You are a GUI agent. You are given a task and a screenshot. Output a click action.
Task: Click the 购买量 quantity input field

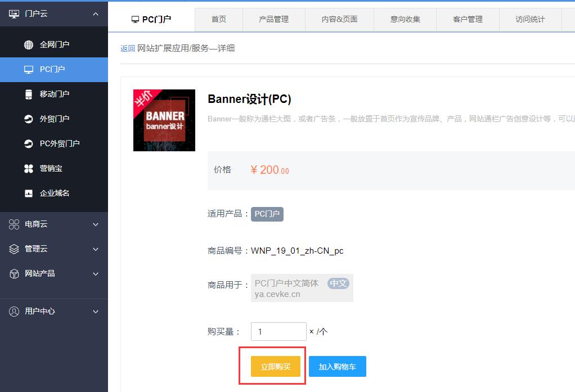pyautogui.click(x=278, y=332)
